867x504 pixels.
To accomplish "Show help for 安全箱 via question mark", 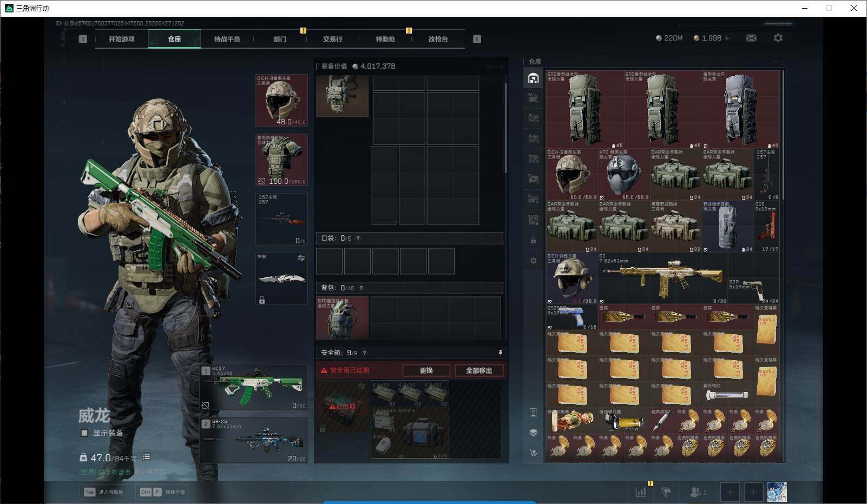I will pos(364,353).
